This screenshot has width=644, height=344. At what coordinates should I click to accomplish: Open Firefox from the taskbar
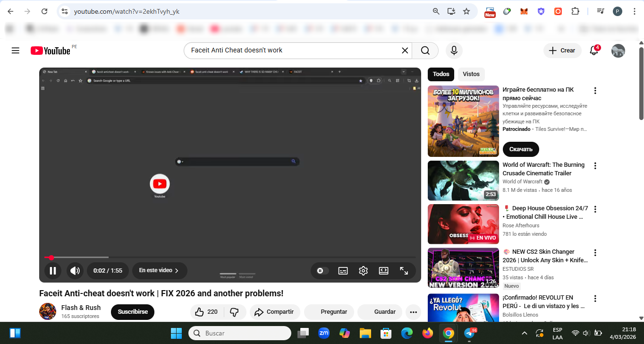pos(428,333)
